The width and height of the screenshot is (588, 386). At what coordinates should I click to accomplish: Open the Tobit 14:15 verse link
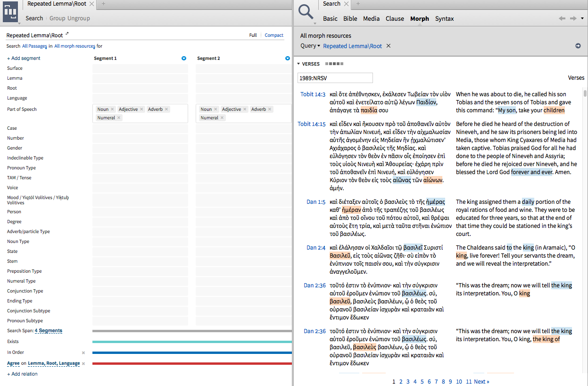point(311,124)
